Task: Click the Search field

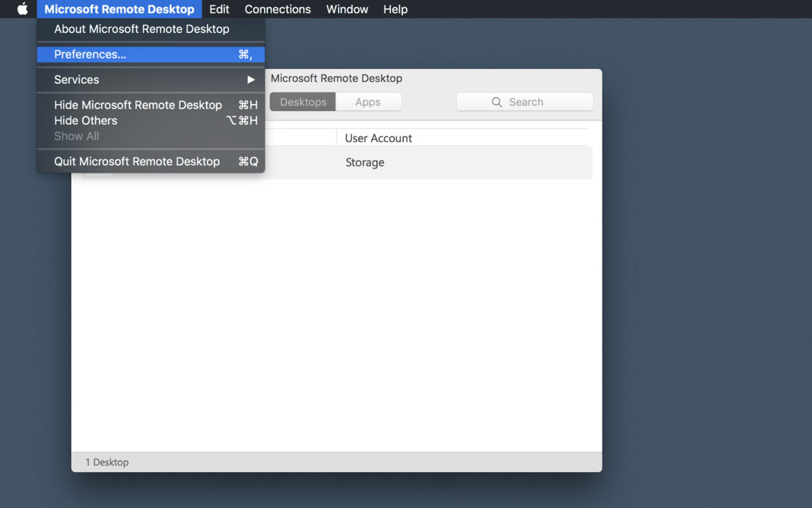Action: tap(525, 102)
